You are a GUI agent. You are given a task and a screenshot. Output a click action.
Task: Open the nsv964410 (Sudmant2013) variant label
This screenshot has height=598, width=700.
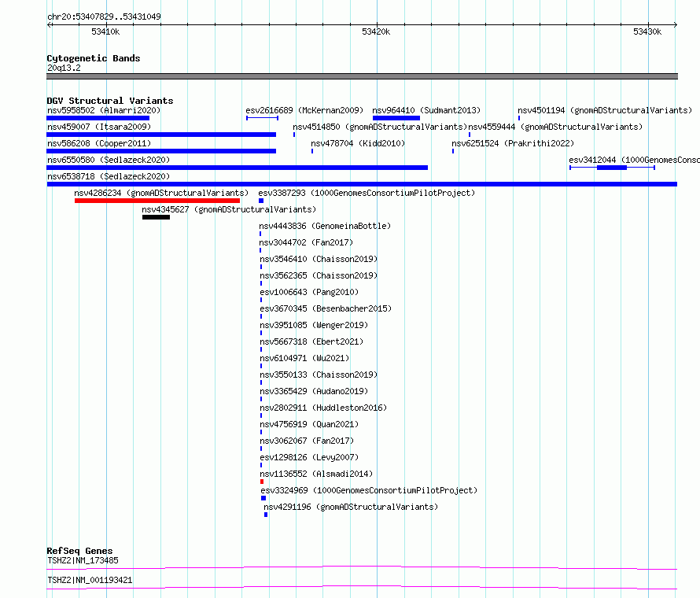[426, 110]
